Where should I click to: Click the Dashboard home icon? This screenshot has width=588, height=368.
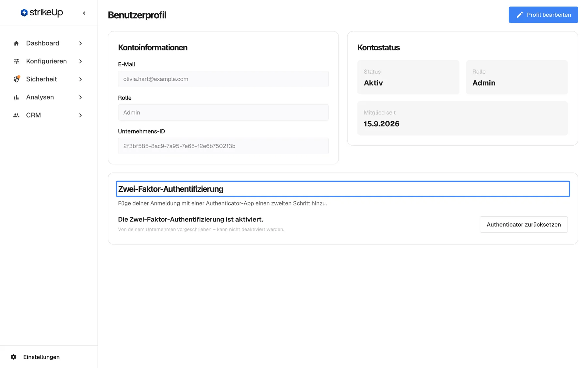point(16,43)
